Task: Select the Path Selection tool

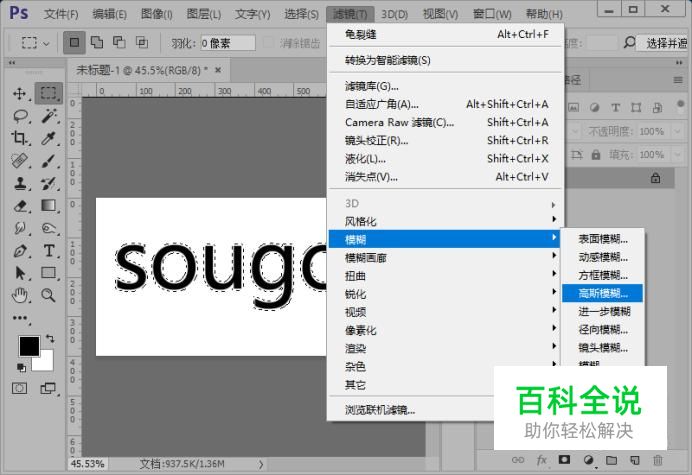Action: [20, 273]
